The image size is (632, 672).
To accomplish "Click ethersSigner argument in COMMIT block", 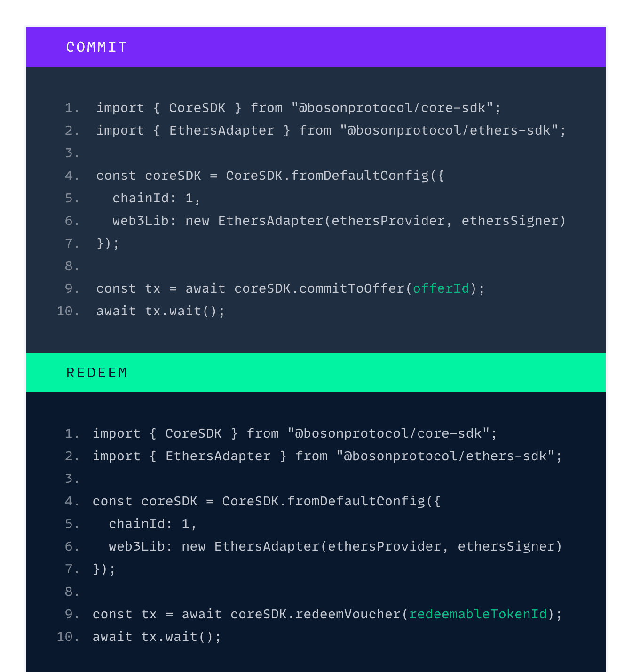I will point(510,221).
